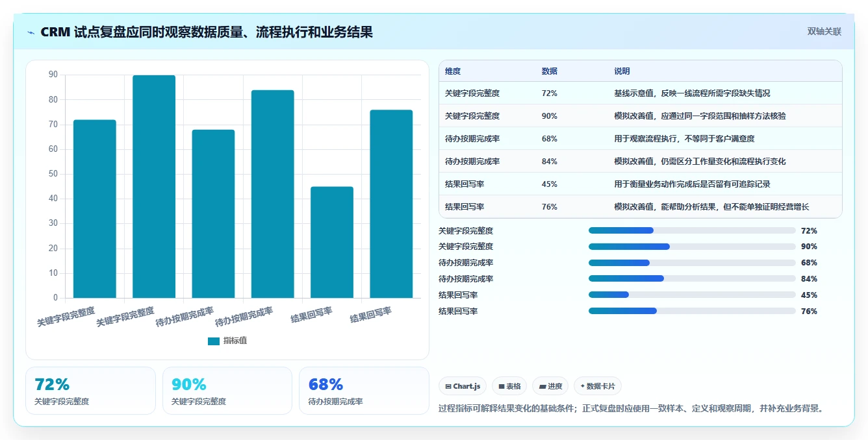The image size is (868, 440).
Task: Click the progress bar labeled 84%
Action: click(x=692, y=278)
